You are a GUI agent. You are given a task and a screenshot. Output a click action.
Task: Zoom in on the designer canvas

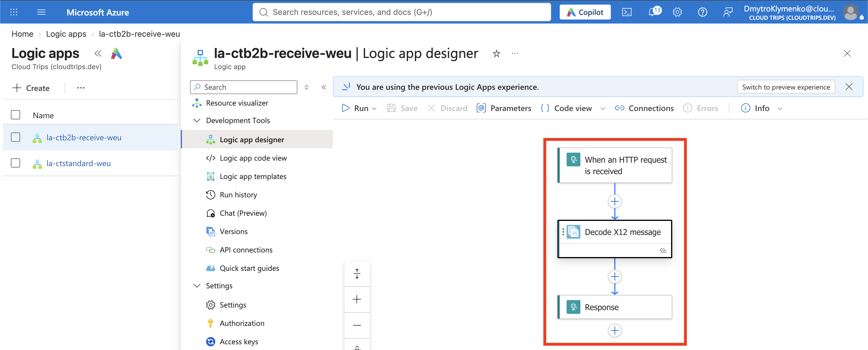pos(357,299)
